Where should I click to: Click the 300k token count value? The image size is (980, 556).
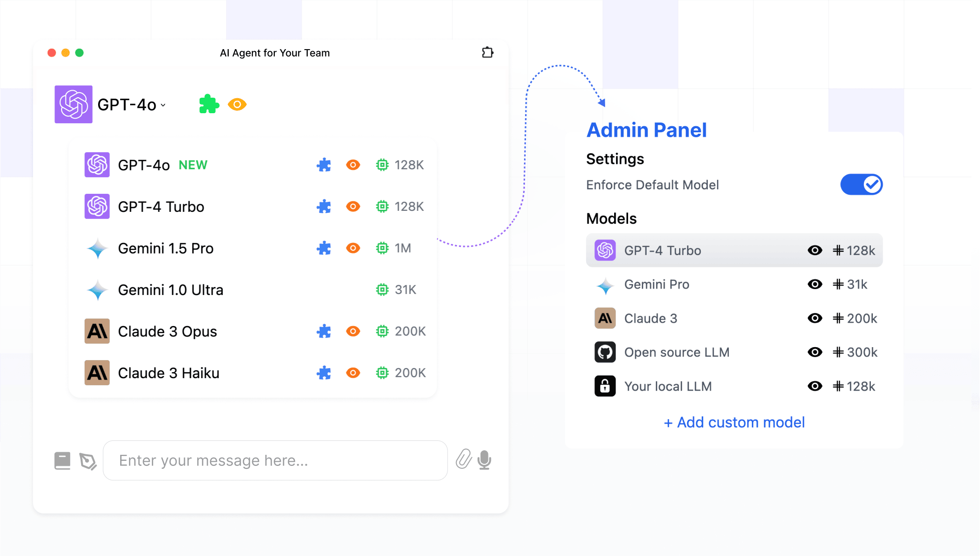coord(862,352)
